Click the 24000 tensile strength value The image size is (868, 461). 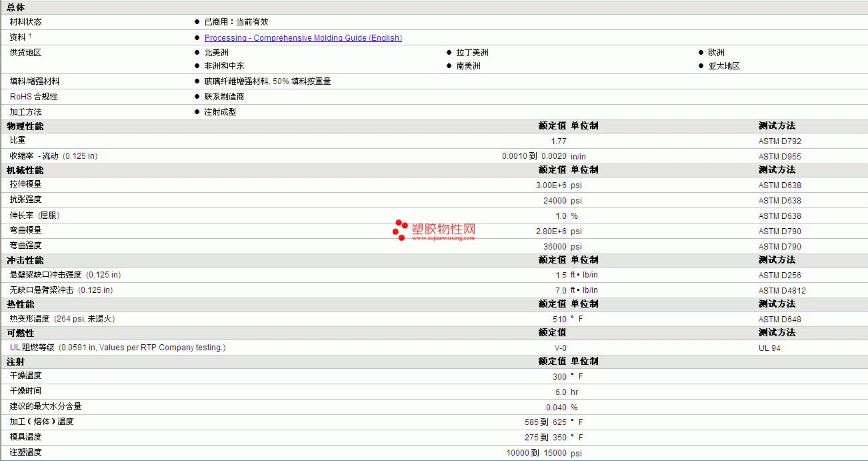(x=555, y=201)
